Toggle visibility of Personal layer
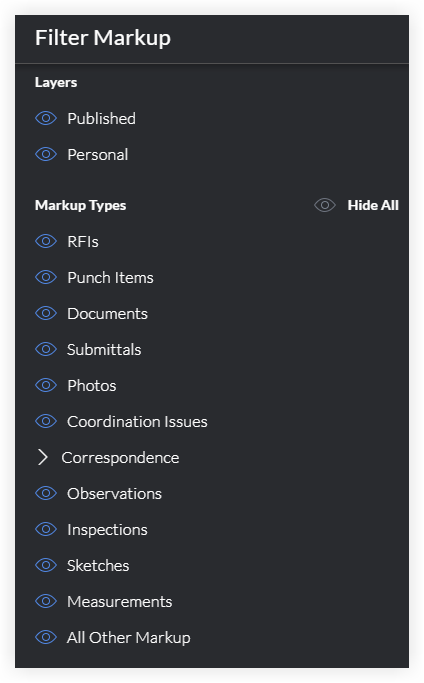The image size is (424, 683). (46, 154)
